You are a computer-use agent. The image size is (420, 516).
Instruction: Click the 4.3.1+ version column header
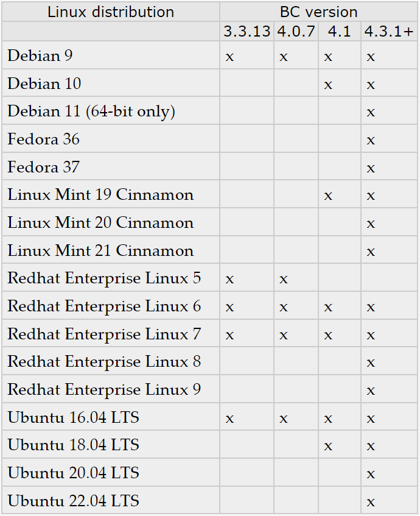point(389,32)
